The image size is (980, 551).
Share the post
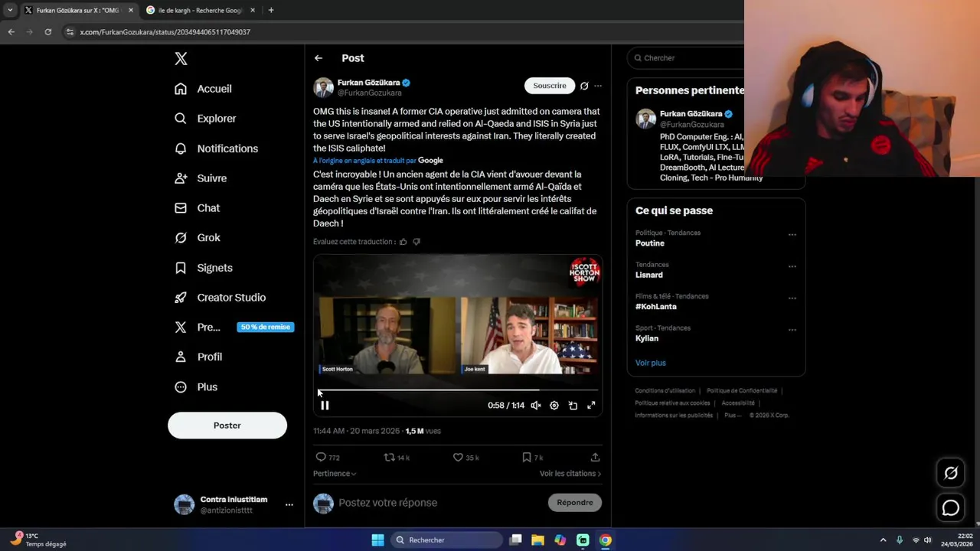595,458
